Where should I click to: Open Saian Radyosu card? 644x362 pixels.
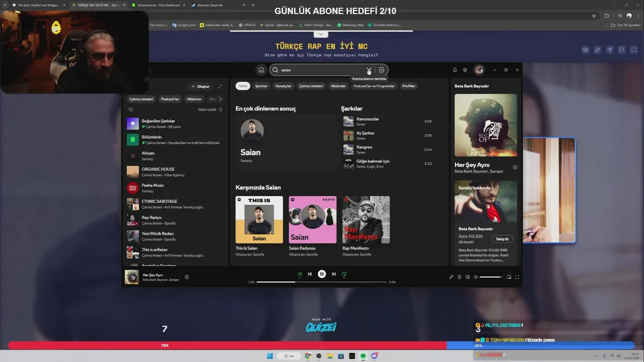(x=312, y=227)
